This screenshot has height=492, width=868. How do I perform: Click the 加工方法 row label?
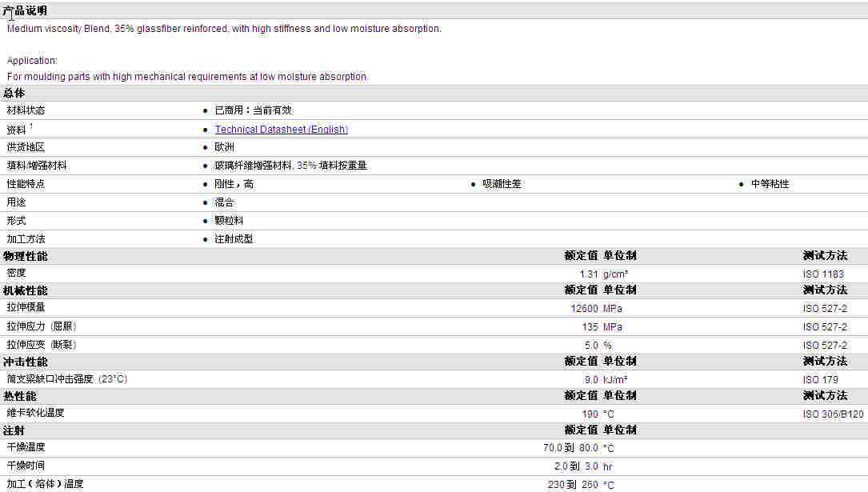(x=26, y=239)
